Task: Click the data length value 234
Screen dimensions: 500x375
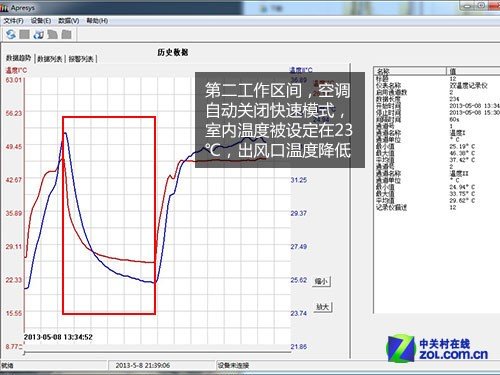Action: tap(454, 99)
